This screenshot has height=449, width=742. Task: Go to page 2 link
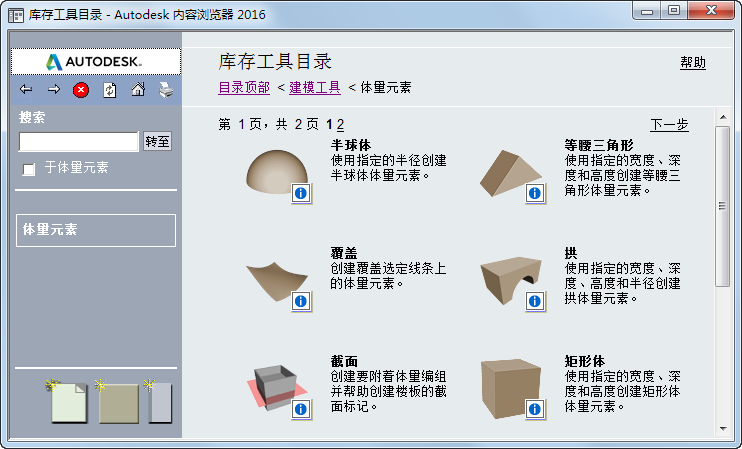click(340, 124)
